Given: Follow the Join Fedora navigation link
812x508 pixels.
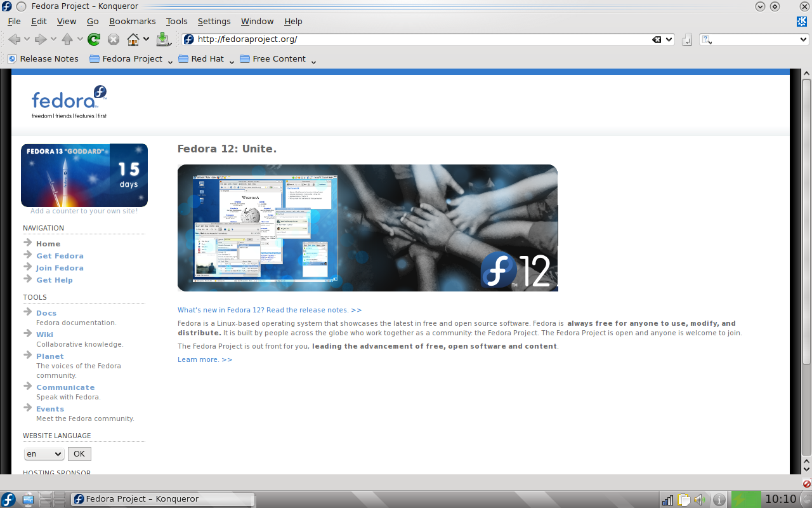Looking at the screenshot, I should [60, 268].
